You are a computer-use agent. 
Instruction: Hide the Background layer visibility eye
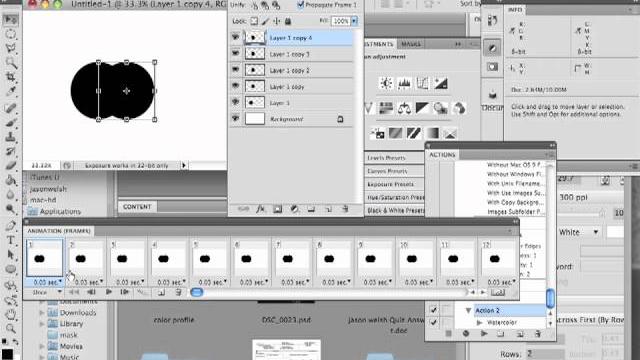click(236, 118)
